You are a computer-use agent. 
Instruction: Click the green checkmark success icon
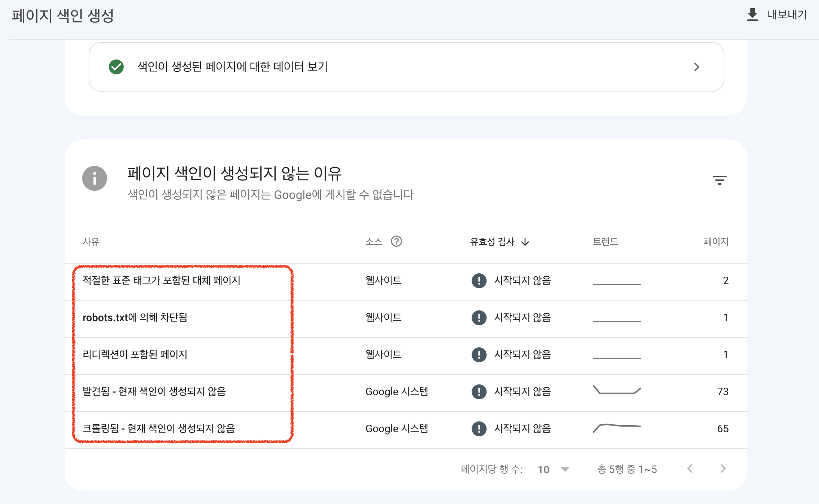116,67
